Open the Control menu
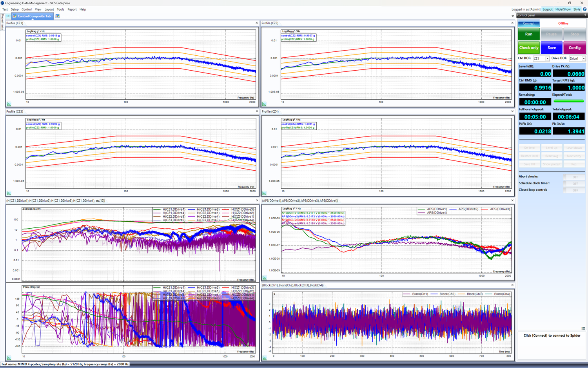This screenshot has width=588, height=368. coord(27,9)
